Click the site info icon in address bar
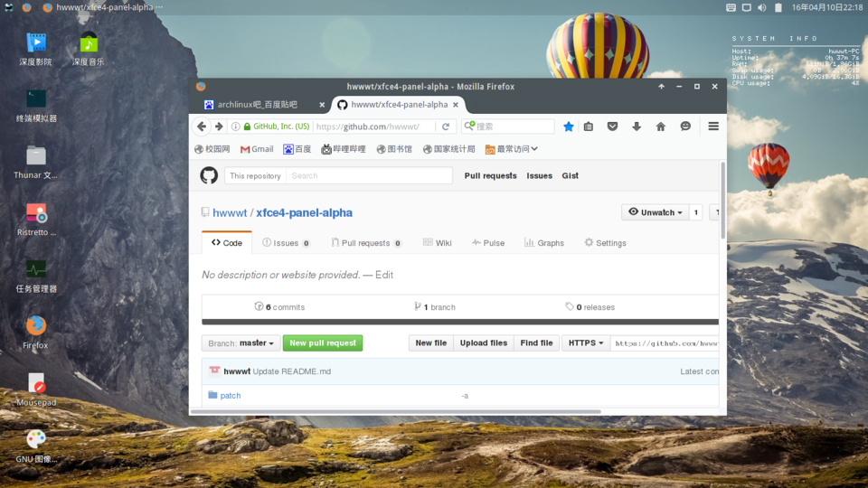 (x=235, y=127)
